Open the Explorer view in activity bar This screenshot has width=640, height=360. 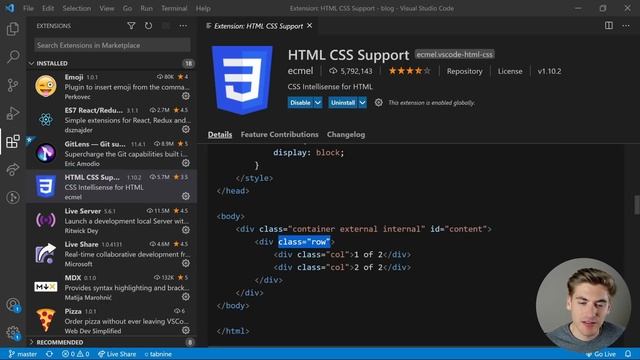(x=13, y=29)
